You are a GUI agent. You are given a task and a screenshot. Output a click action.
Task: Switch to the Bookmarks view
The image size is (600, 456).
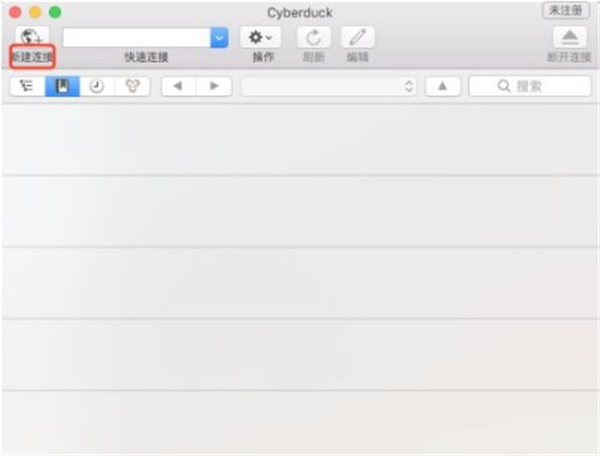[x=62, y=86]
